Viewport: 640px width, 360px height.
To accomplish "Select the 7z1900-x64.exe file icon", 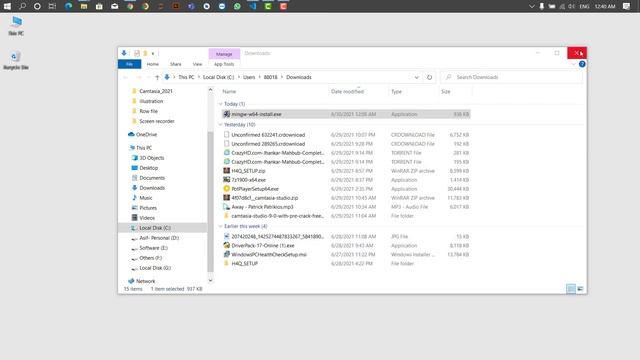I will (227, 180).
